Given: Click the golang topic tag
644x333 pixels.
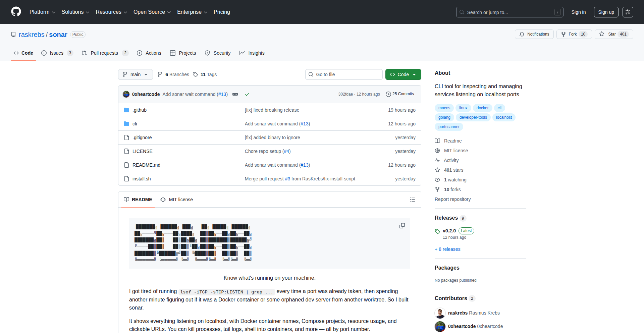Looking at the screenshot, I should click(444, 117).
